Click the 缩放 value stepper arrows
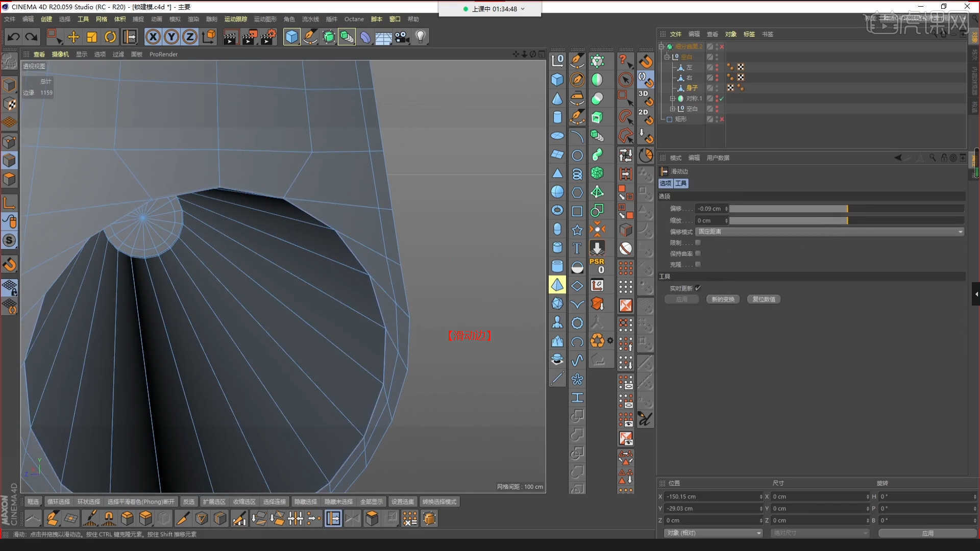 point(726,221)
